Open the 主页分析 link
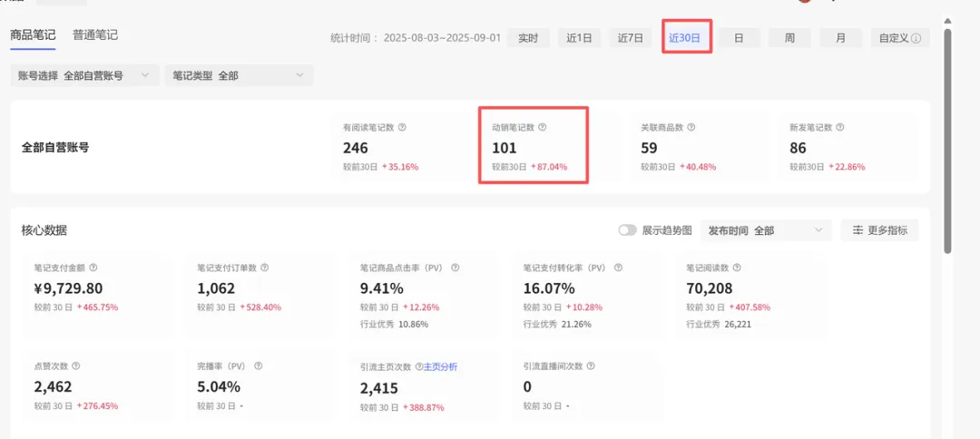Viewport: 980px width, 439px height. pyautogui.click(x=441, y=366)
